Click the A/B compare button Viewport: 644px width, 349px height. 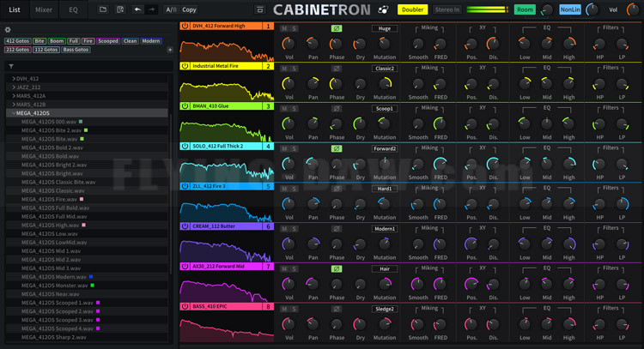pos(171,9)
